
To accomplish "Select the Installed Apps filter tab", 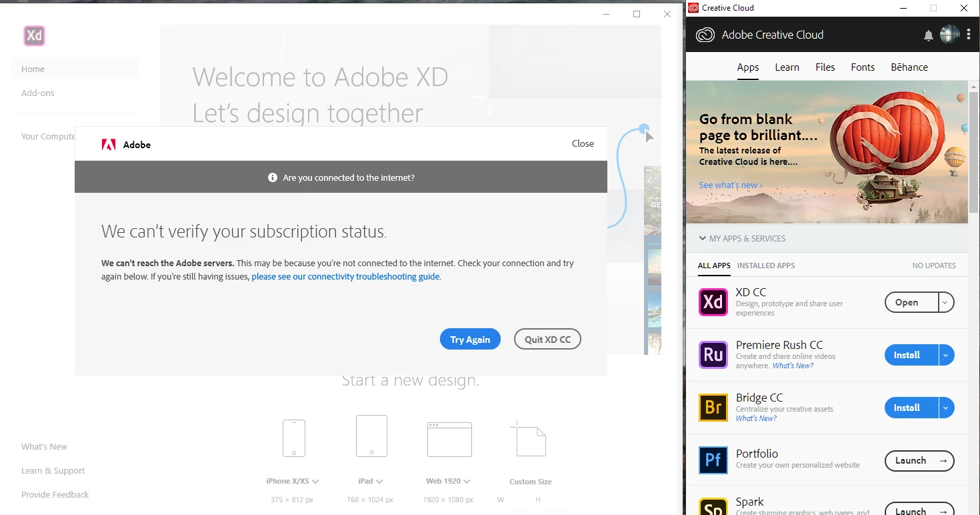I will click(766, 266).
